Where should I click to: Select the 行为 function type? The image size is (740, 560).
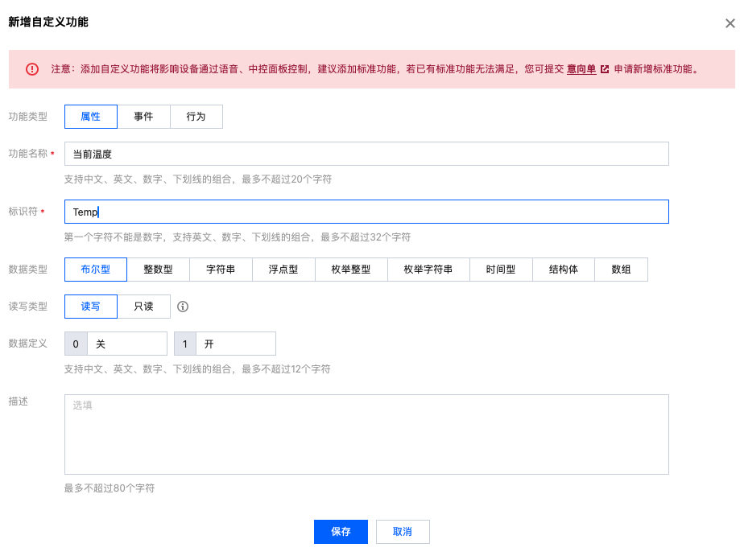click(x=196, y=117)
